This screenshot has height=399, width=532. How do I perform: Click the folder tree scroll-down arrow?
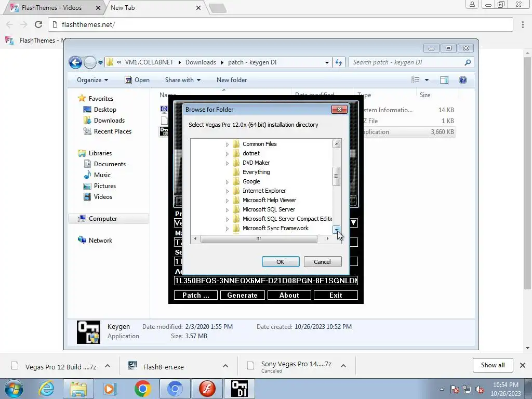[x=336, y=230]
